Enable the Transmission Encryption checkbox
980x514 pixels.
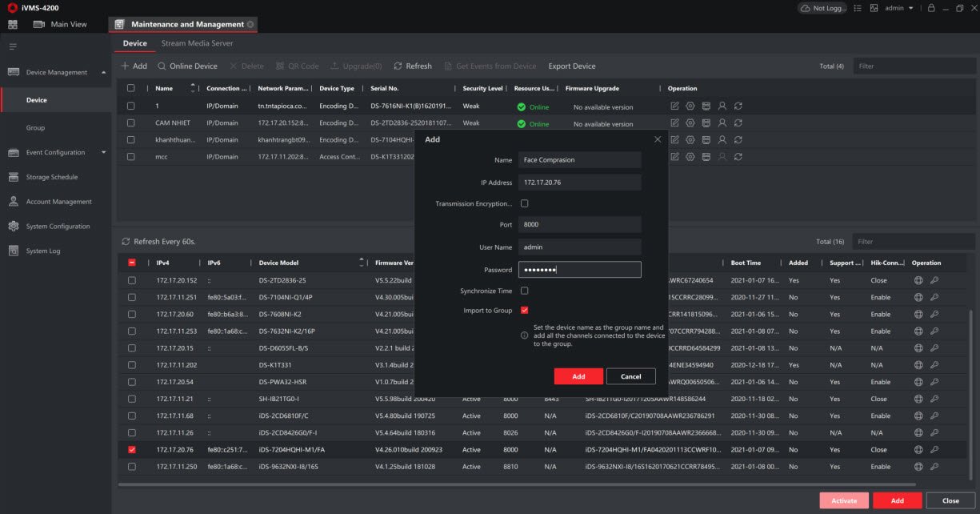[525, 203]
